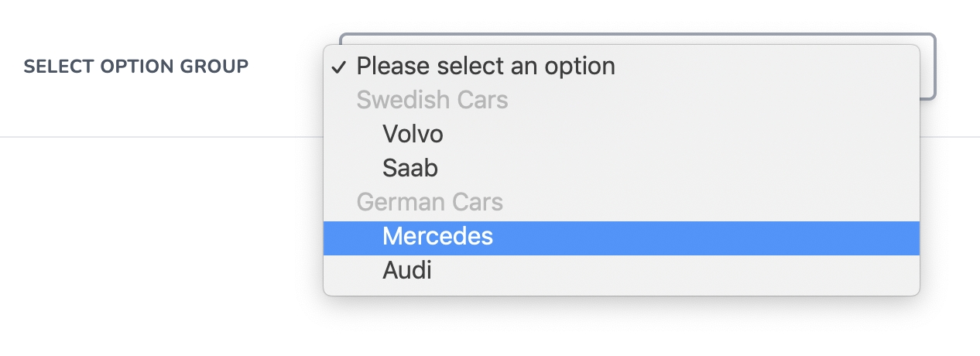
Task: Click the 'Swedish Cars' group header
Action: coord(432,100)
